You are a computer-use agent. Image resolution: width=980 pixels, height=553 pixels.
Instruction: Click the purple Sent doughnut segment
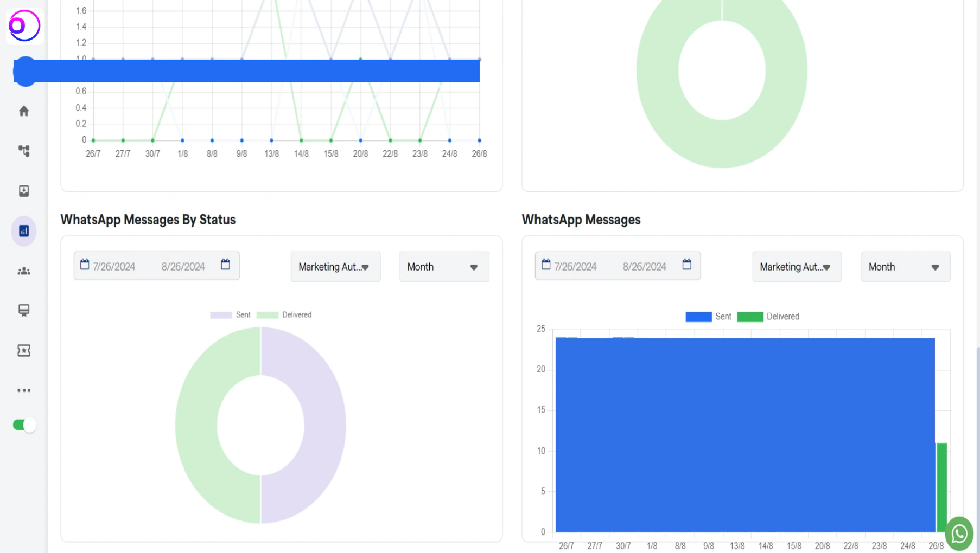pyautogui.click(x=324, y=425)
